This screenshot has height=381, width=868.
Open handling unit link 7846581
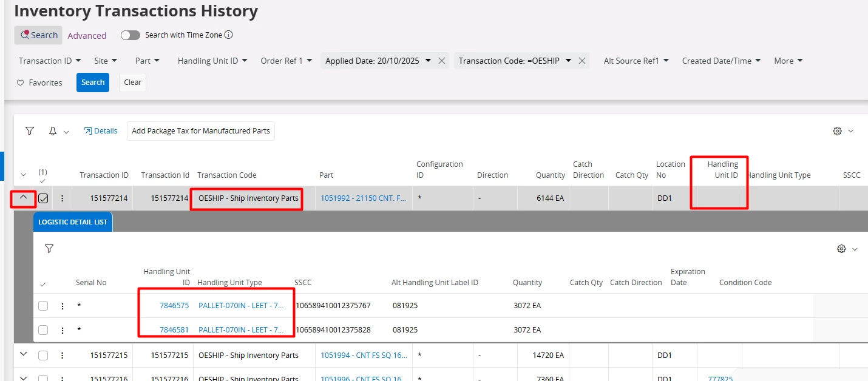point(174,330)
